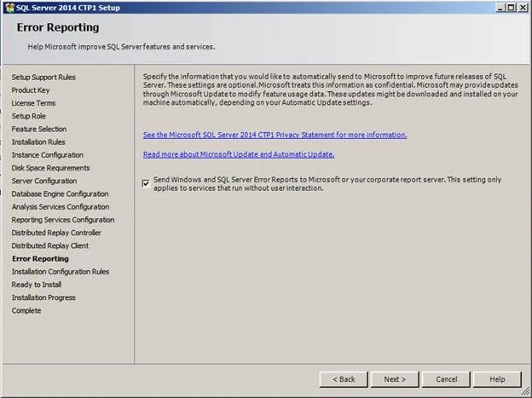The height and width of the screenshot is (398, 532).
Task: Toggle the Send Windows and SQL Server Error Reports checkbox
Action: coord(146,183)
